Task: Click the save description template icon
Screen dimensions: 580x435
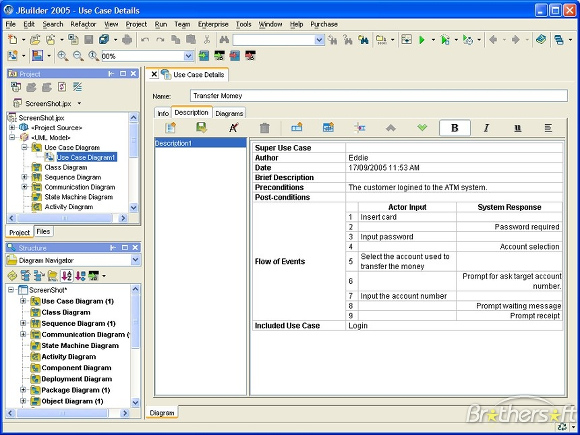Action: tap(202, 128)
